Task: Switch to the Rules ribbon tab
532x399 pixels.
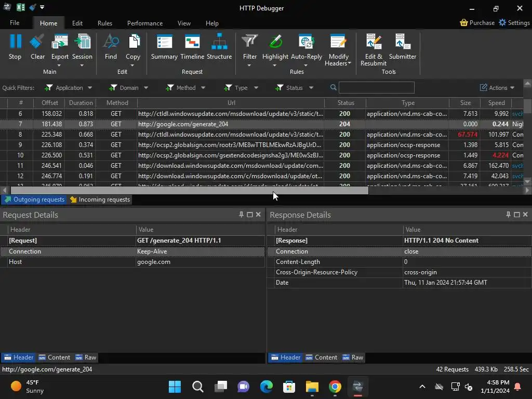Action: point(105,23)
